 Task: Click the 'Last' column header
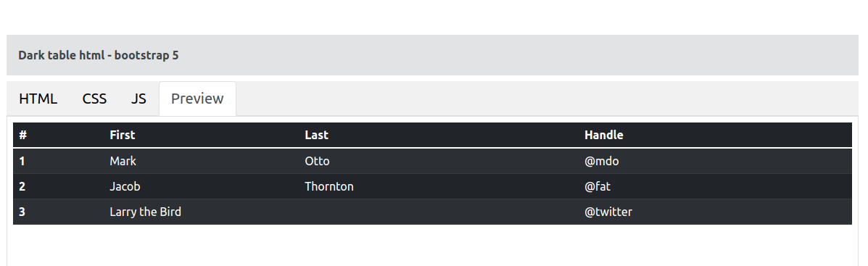(439, 135)
